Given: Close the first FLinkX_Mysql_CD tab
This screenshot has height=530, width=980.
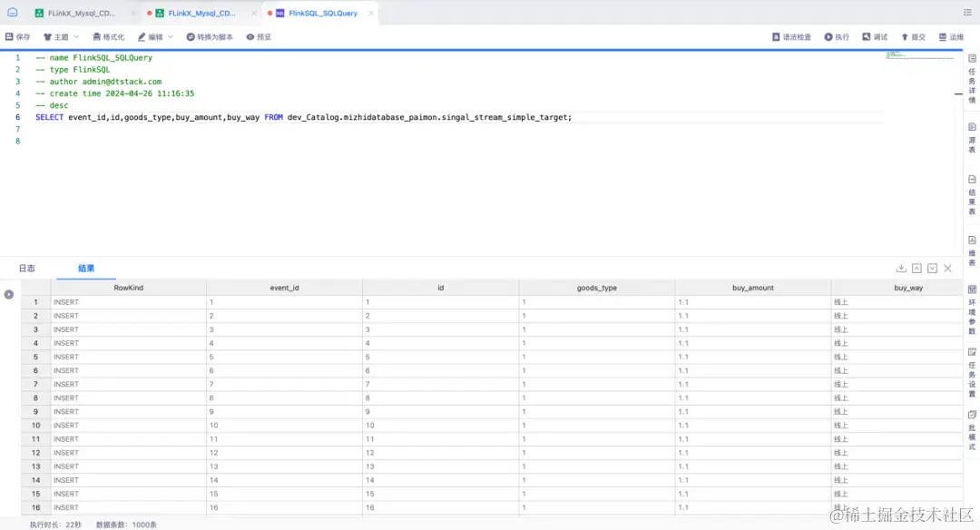Looking at the screenshot, I should 133,13.
